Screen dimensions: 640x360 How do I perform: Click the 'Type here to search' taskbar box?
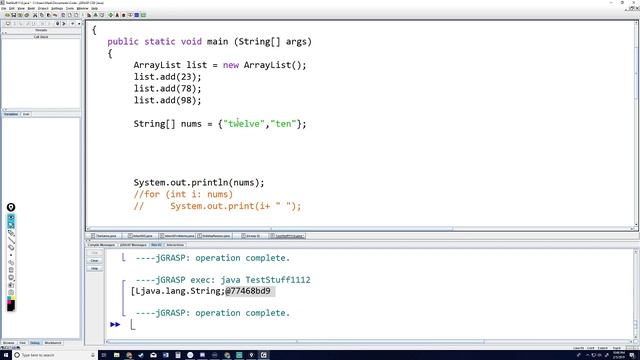55,355
